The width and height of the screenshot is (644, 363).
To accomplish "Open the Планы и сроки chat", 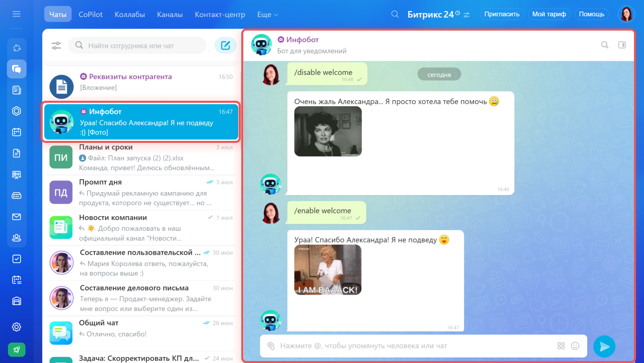I will [141, 157].
